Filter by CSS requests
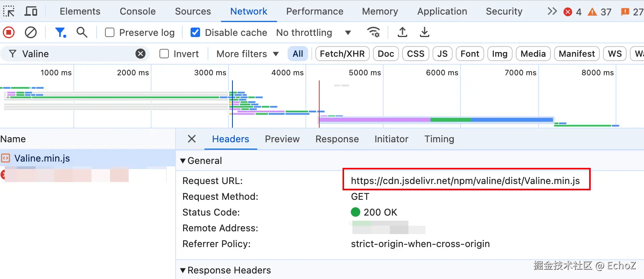This screenshot has height=279, width=644. 416,54
